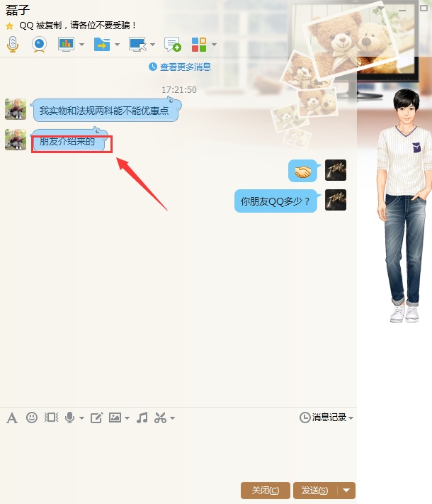
Task: Click own avatar beside handshake emoji
Action: 336,170
